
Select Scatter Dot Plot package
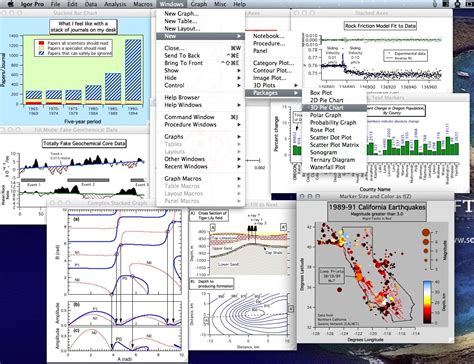(334, 137)
